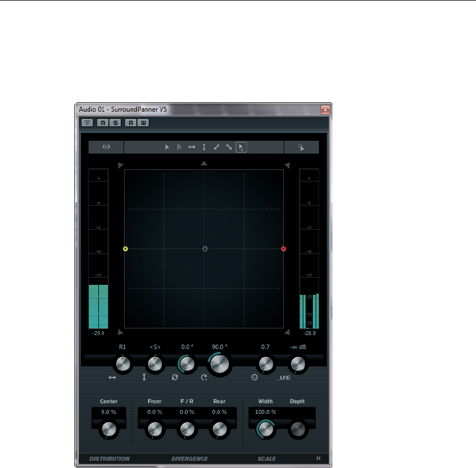Select horizontal-only movement mode
This screenshot has height=468, width=476.
click(x=192, y=147)
